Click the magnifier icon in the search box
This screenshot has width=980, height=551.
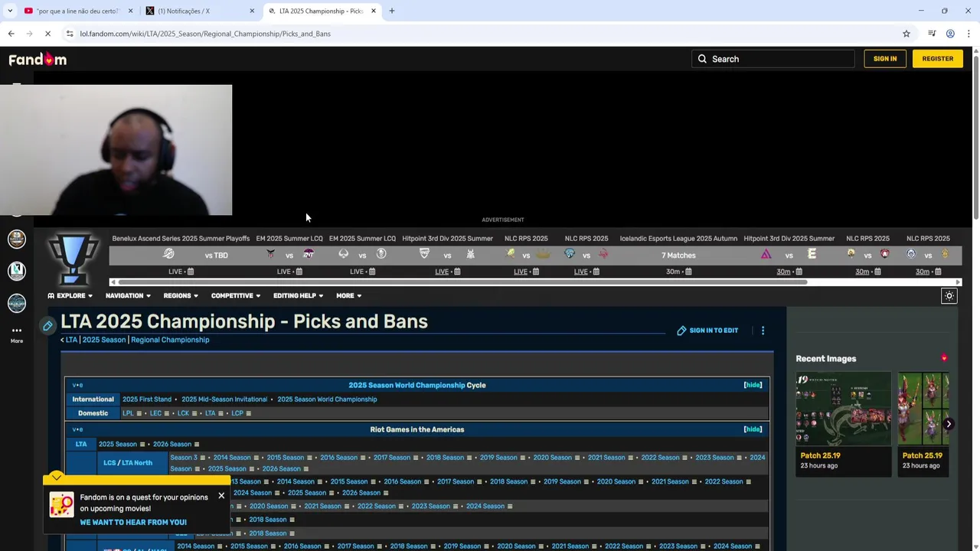(702, 59)
